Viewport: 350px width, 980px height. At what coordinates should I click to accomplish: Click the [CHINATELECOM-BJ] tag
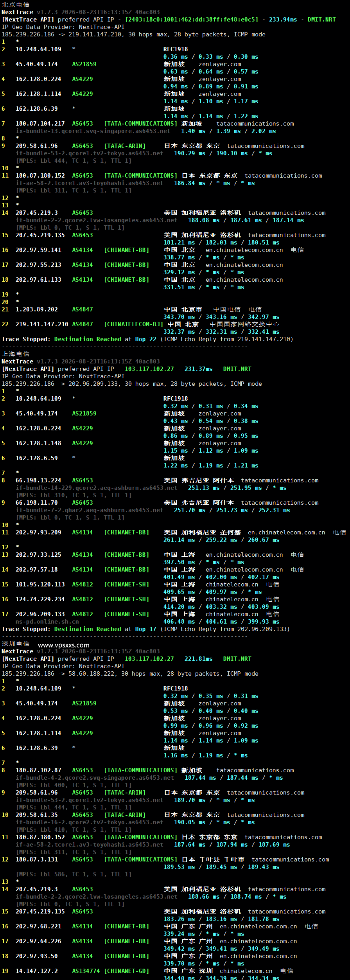click(133, 324)
